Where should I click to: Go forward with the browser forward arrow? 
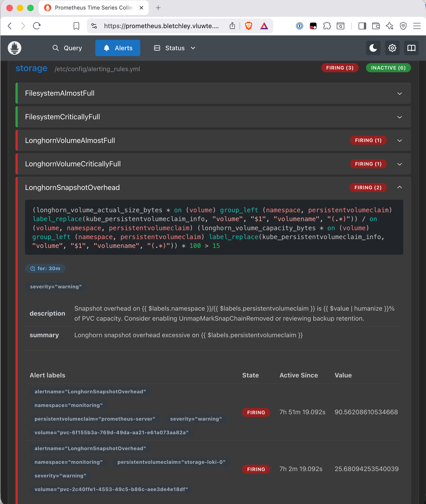point(23,26)
